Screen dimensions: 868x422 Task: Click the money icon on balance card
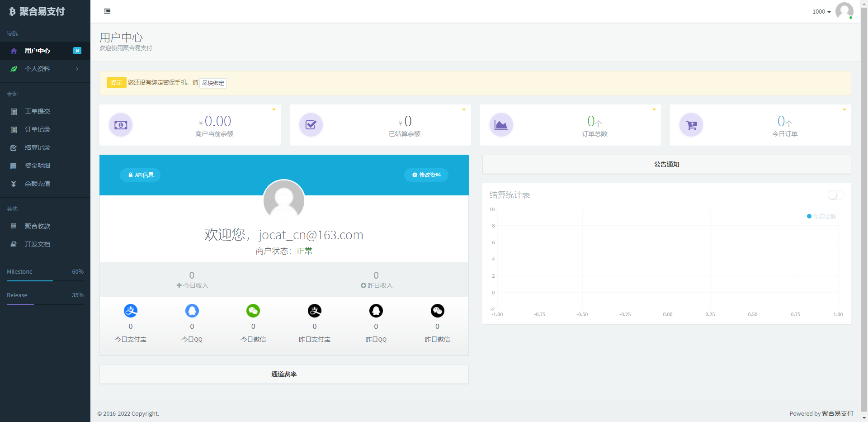pyautogui.click(x=121, y=125)
